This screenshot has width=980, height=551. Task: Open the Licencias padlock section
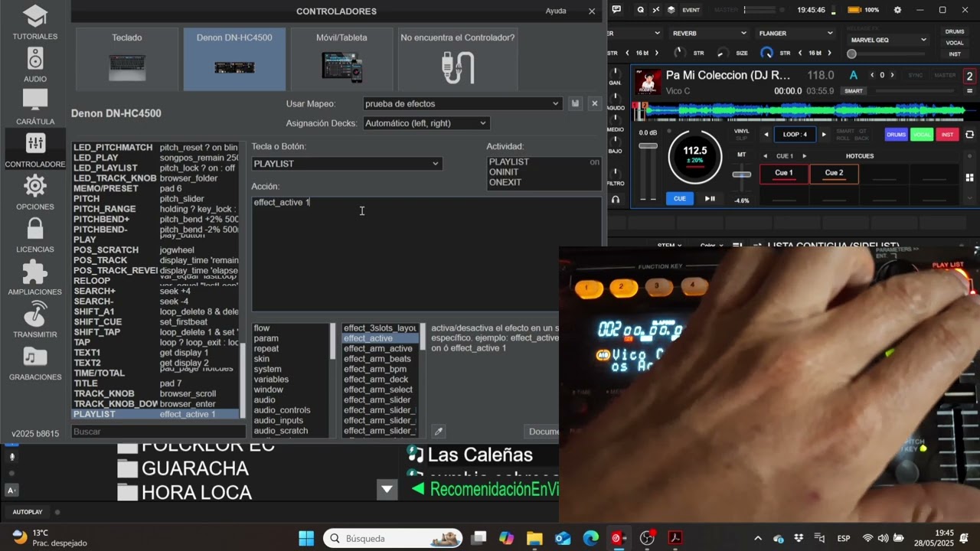pos(35,235)
